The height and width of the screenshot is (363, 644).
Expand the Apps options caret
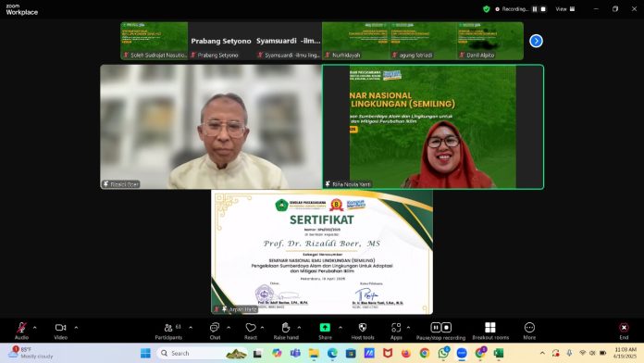(408, 328)
